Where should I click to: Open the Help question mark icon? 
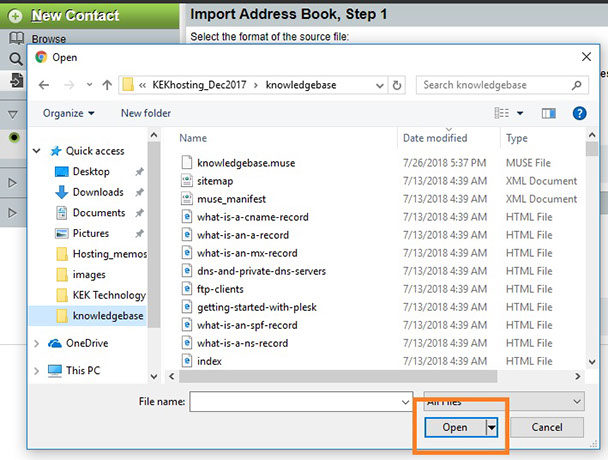click(578, 114)
